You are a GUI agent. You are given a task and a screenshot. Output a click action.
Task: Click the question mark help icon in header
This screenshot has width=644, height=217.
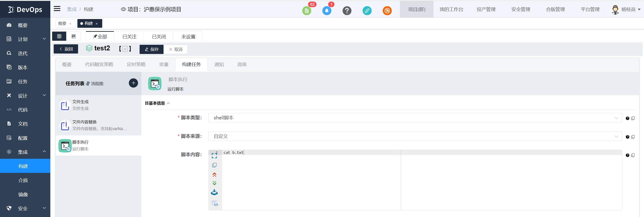point(347,11)
